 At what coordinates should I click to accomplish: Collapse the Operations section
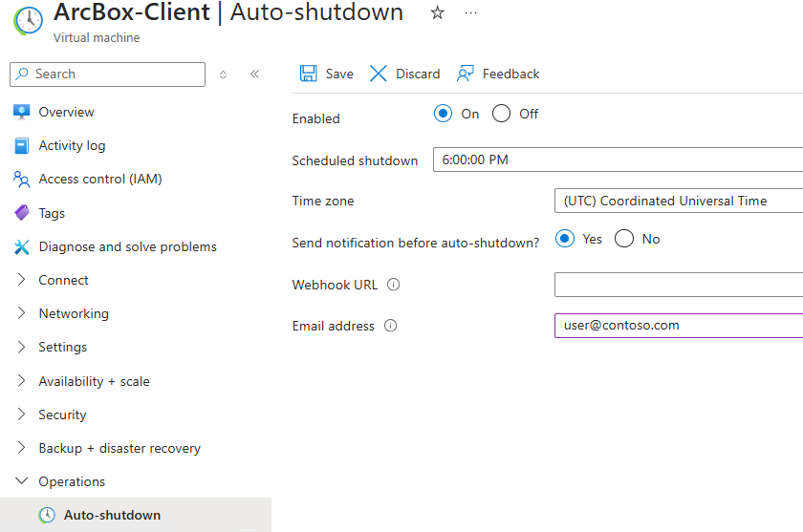click(x=22, y=481)
